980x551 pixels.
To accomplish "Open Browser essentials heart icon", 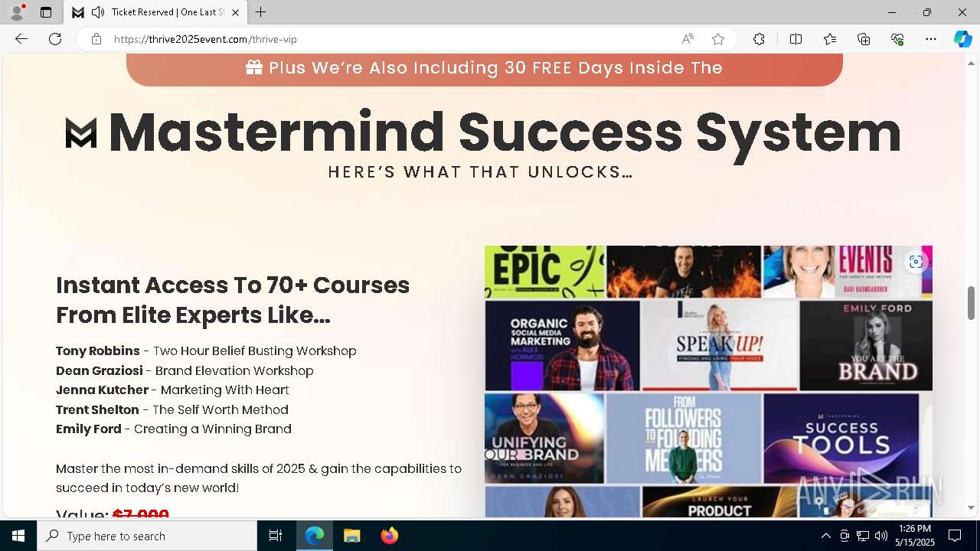I will (897, 39).
